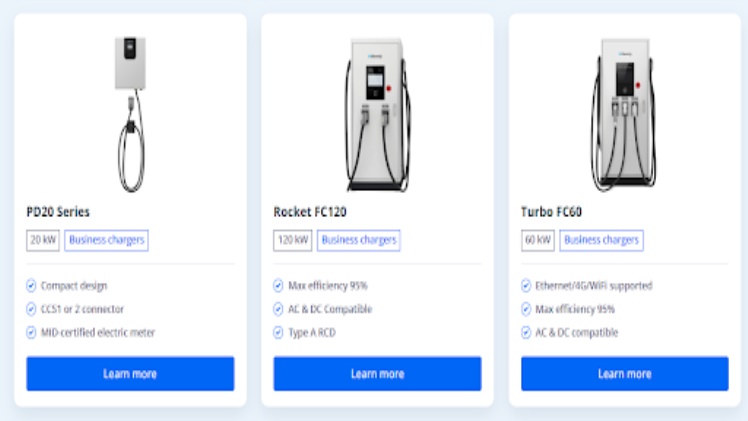Click the 120 kW power badge
The width and height of the screenshot is (748, 421).
(293, 240)
